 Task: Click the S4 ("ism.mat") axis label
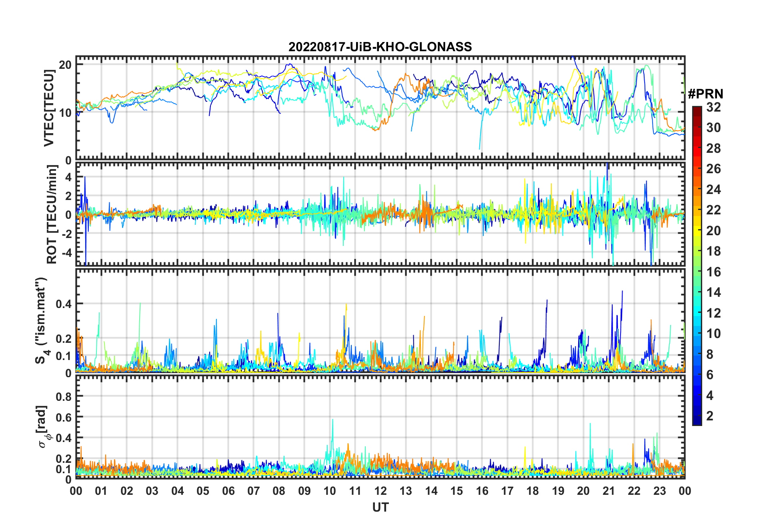click(x=42, y=320)
